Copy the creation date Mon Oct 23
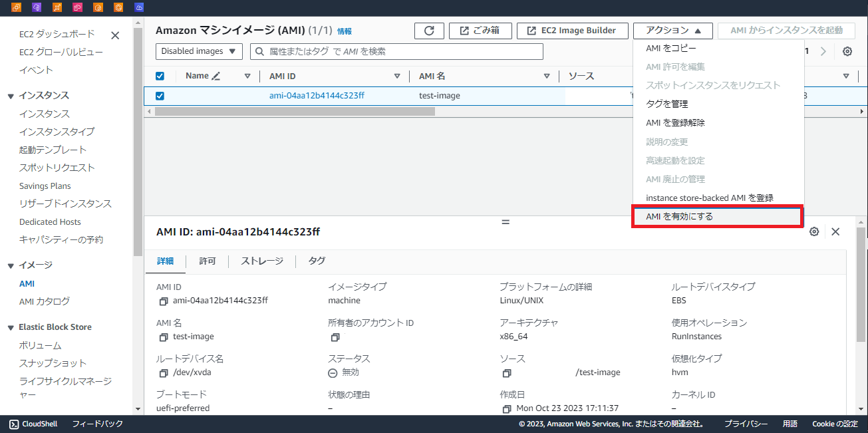 tap(507, 408)
